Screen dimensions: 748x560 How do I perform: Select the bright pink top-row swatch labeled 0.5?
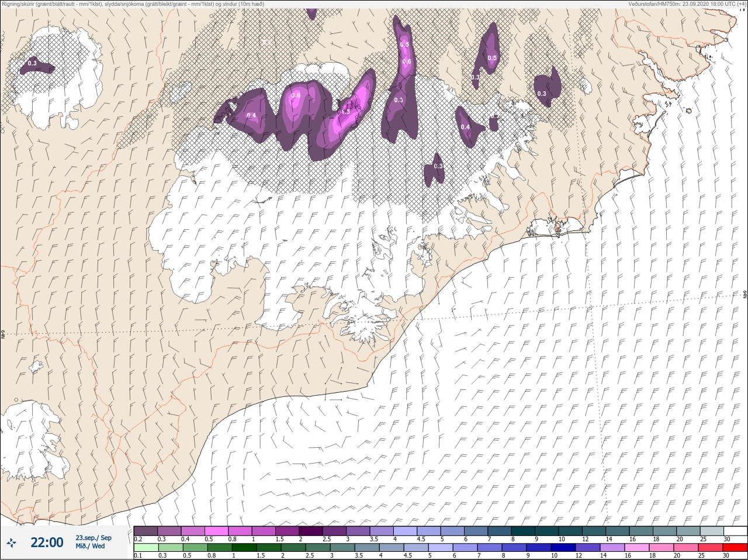point(216,531)
